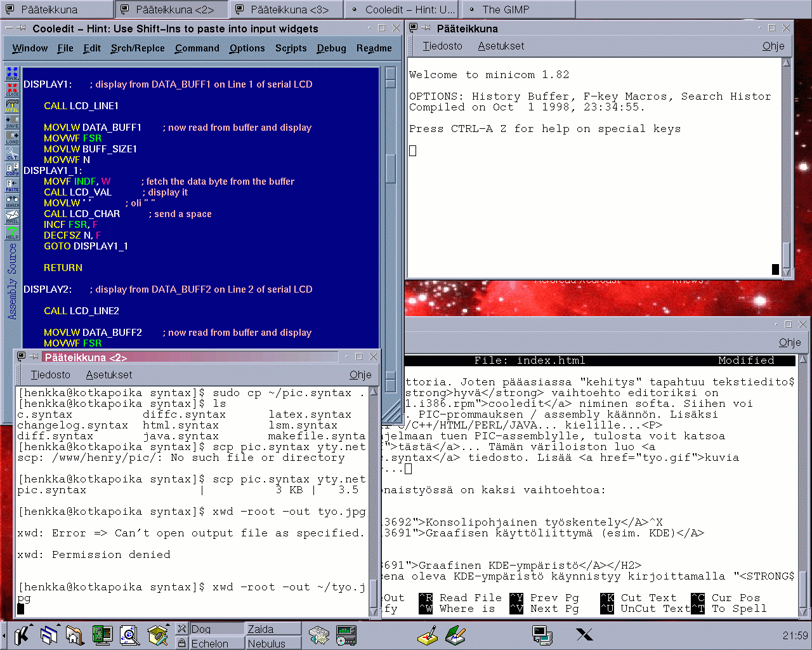Screen dimensions: 812x650
Task: Open Asetukset menu in Pääteikkuna <2> window
Action: tap(109, 375)
